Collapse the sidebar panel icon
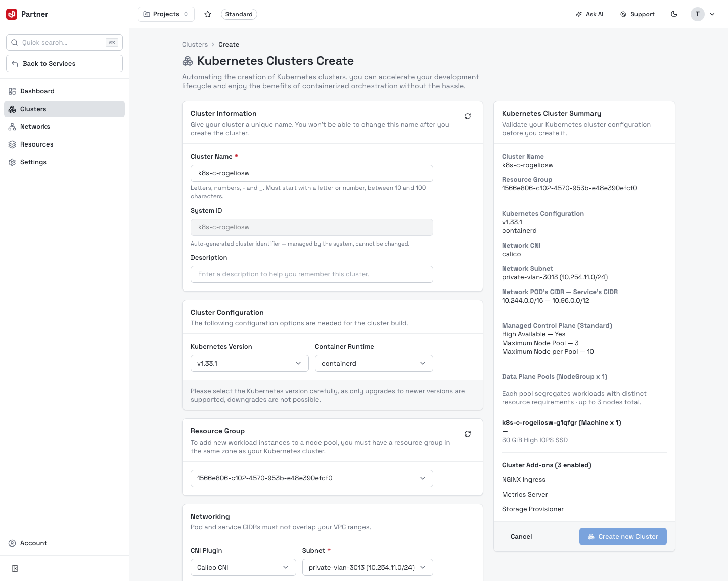 tap(15, 569)
